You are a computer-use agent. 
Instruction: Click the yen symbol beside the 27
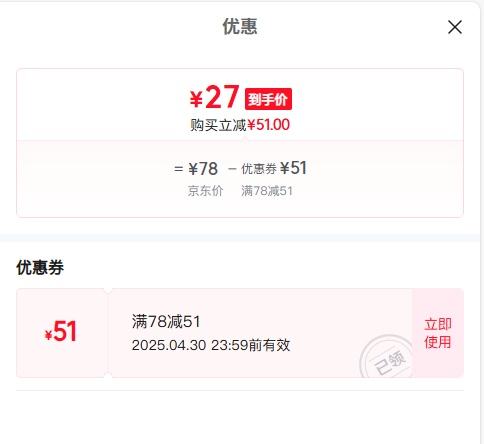[x=196, y=99]
